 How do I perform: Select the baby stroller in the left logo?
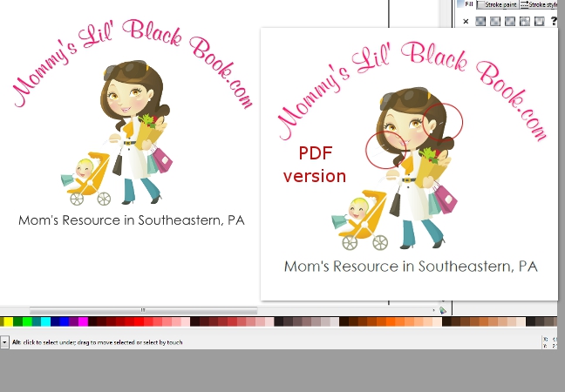pyautogui.click(x=87, y=179)
